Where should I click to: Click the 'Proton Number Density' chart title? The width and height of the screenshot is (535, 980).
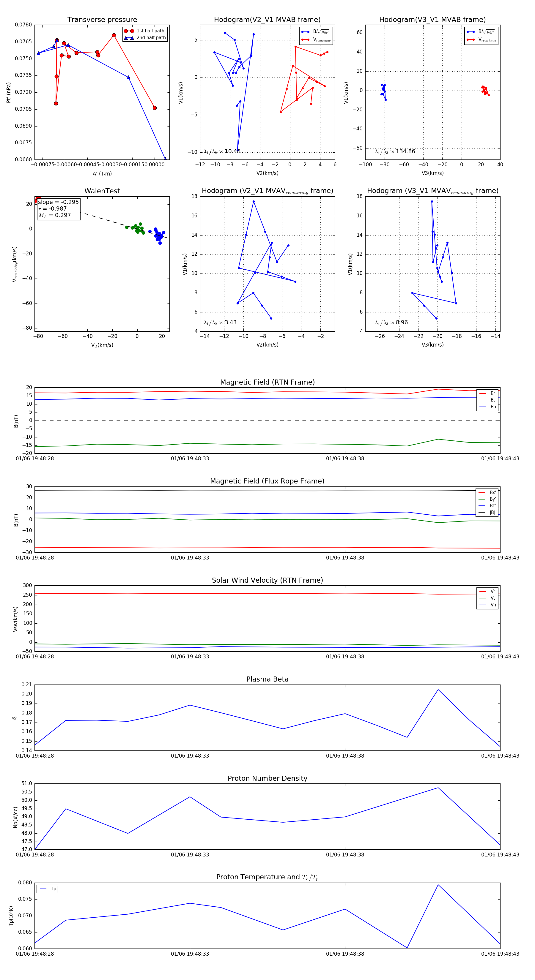pos(267,778)
